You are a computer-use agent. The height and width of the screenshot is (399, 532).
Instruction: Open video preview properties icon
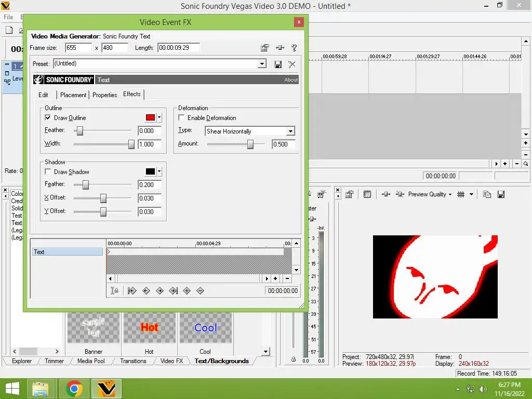coord(350,194)
